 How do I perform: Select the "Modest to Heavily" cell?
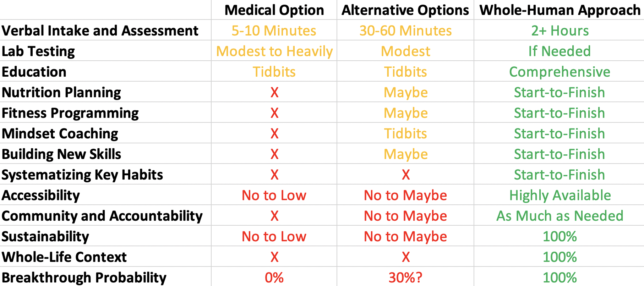274,51
